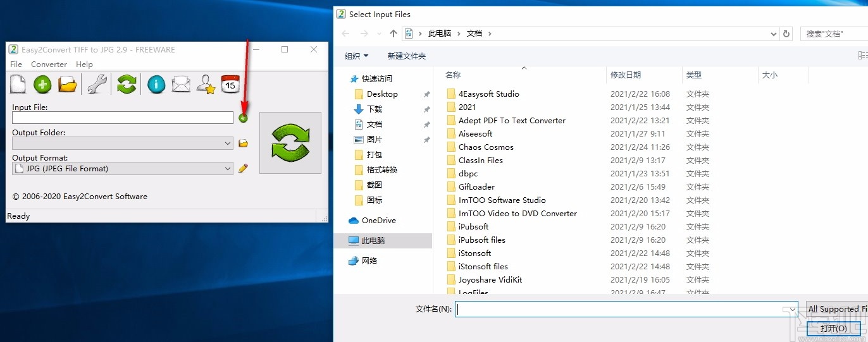Click the New blank document toolbar icon
Screen dimensions: 868x342
[x=18, y=84]
